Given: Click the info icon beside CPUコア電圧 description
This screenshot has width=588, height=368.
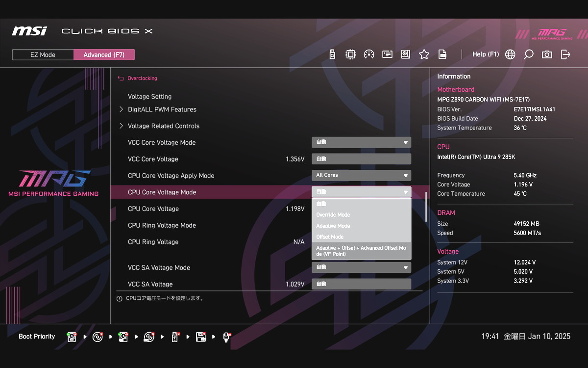Looking at the screenshot, I should tap(120, 298).
